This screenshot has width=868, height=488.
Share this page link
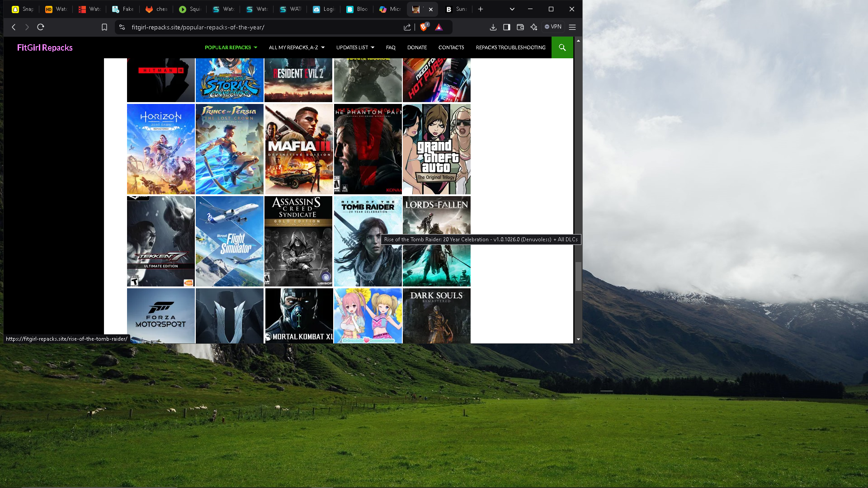[x=407, y=27]
